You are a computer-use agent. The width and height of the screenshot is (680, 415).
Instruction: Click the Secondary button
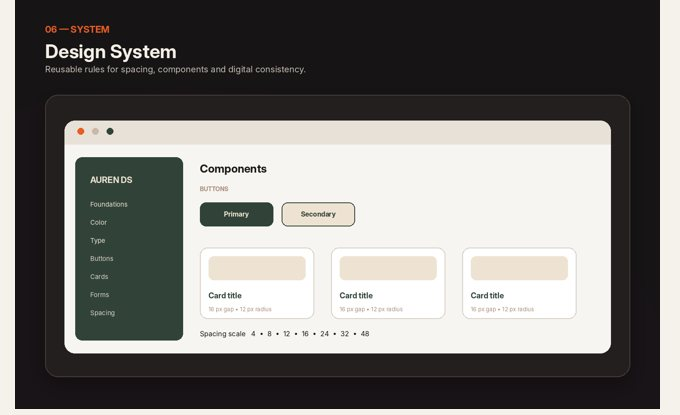click(x=318, y=214)
